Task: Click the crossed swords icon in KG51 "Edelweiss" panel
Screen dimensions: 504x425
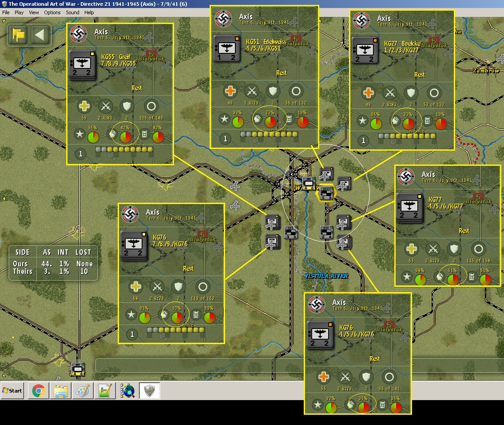Action: 252,92
